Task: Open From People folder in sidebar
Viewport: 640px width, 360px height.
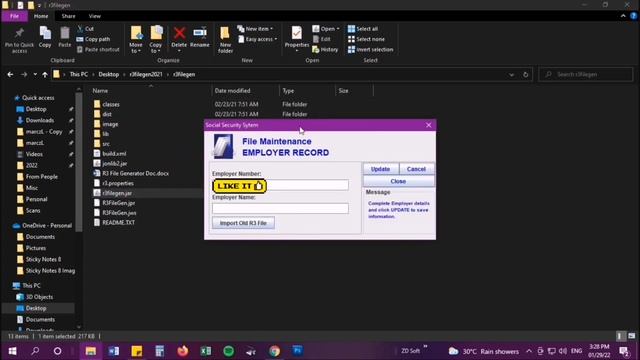Action: click(x=42, y=177)
